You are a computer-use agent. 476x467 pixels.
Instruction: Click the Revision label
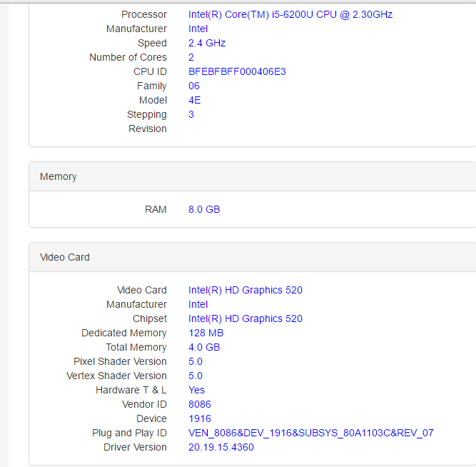coord(148,129)
